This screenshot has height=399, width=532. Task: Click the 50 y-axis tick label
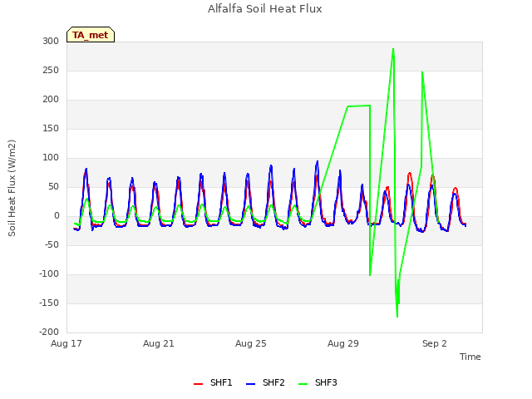(53, 186)
